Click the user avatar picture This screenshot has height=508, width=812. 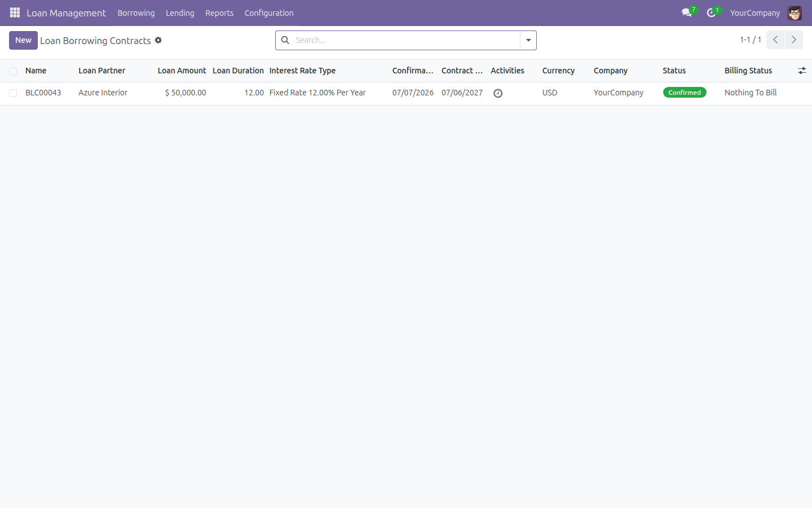(x=795, y=12)
